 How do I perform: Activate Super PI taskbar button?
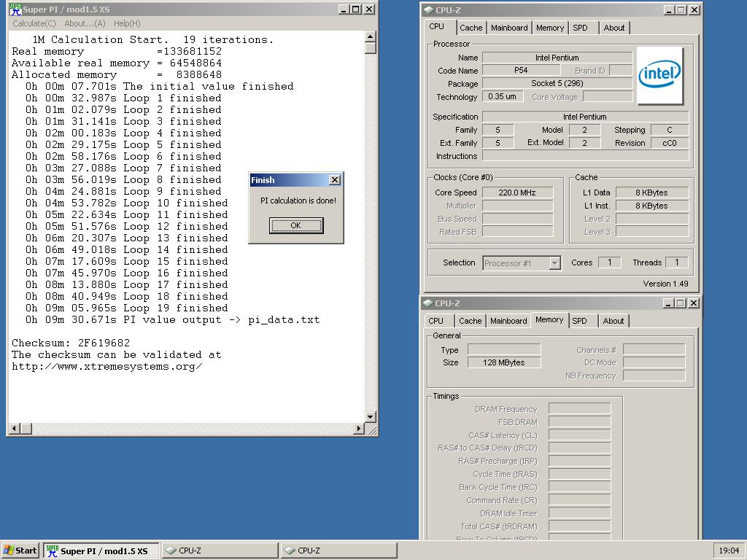[101, 551]
